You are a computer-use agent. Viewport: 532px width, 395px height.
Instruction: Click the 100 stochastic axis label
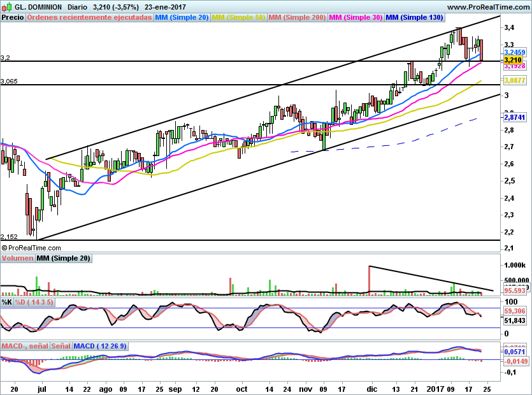point(512,302)
